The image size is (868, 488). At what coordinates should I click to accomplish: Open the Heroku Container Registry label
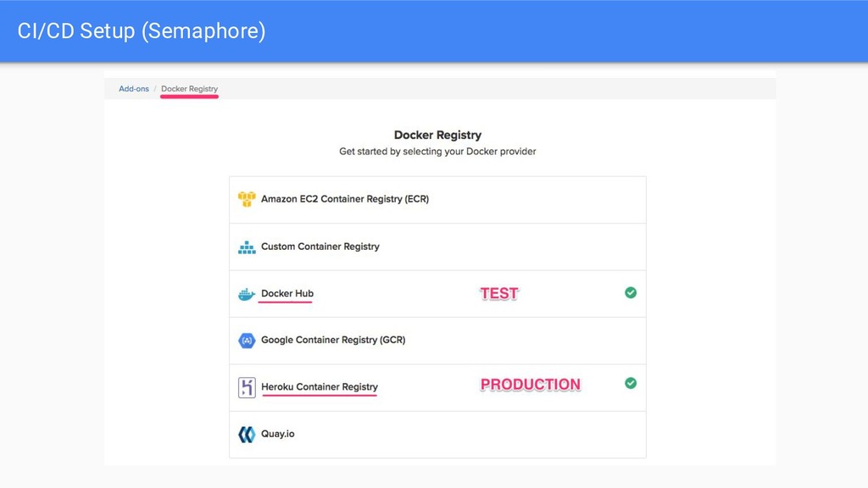320,386
